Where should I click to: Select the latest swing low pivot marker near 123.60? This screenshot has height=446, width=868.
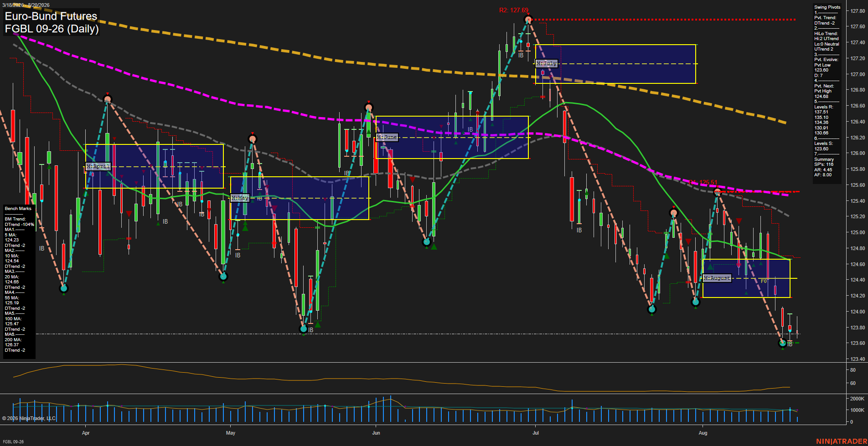tap(782, 343)
